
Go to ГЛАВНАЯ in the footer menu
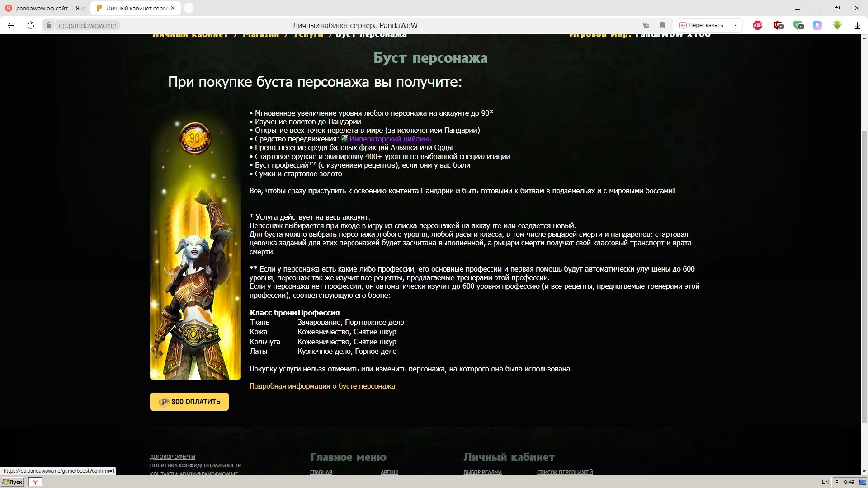321,472
